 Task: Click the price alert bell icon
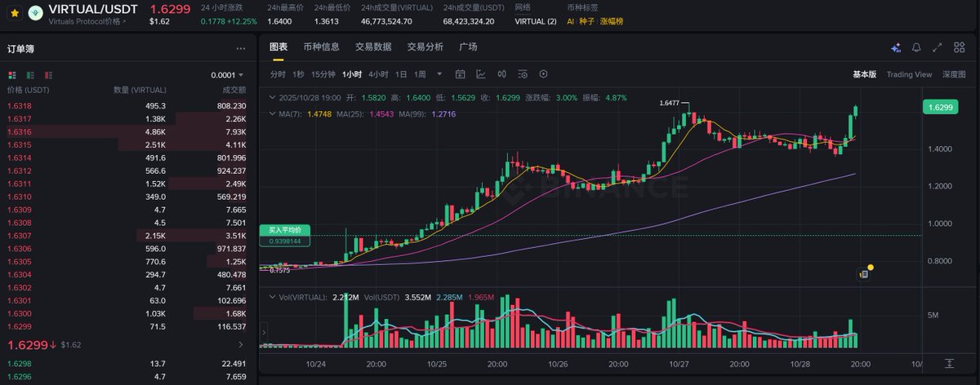pyautogui.click(x=916, y=47)
